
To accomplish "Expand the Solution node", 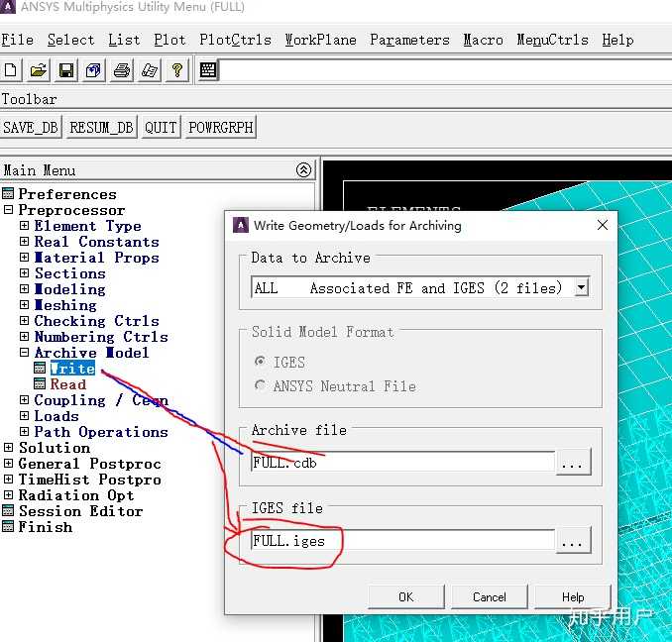I will (x=8, y=447).
